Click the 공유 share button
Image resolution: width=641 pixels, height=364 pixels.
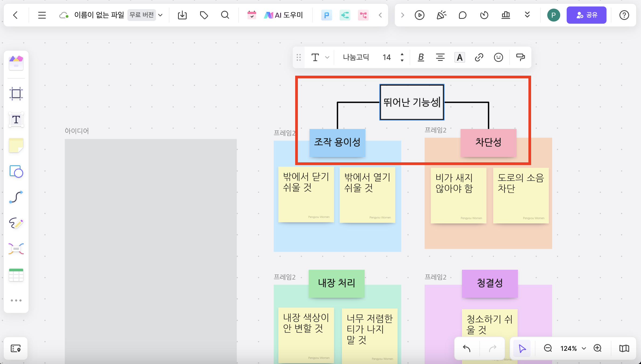click(x=586, y=15)
